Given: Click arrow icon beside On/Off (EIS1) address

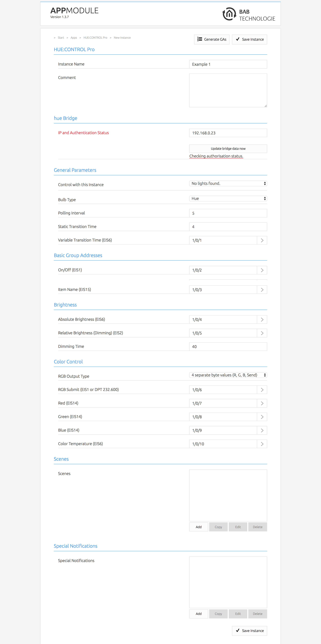Looking at the screenshot, I should (262, 270).
